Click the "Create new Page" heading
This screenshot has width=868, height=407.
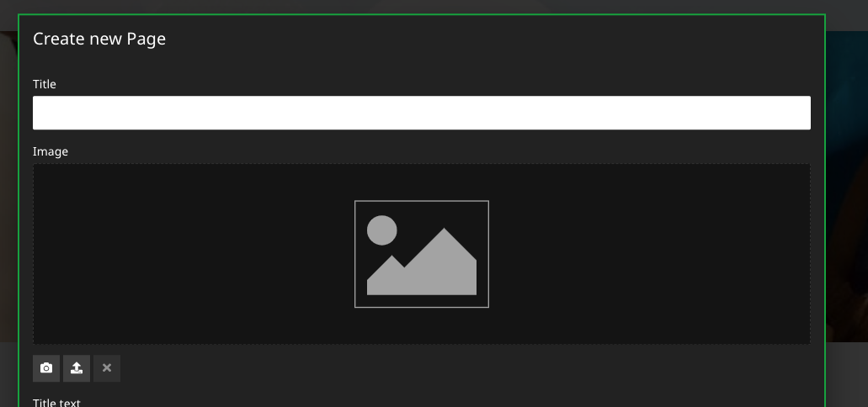99,39
